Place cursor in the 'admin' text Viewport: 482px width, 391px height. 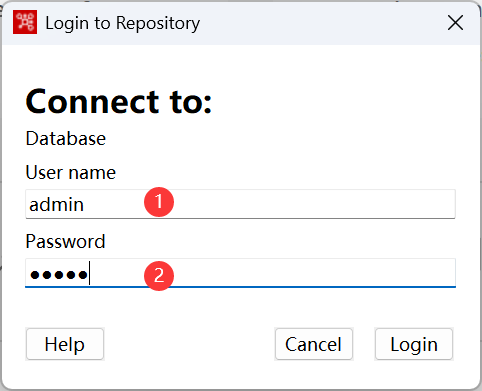point(56,204)
